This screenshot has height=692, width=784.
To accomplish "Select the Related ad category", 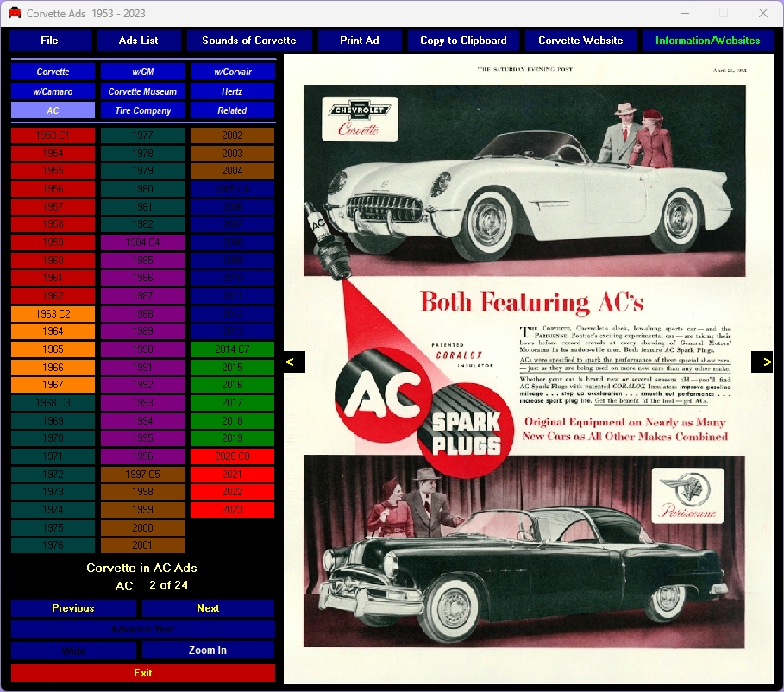I will pos(233,110).
